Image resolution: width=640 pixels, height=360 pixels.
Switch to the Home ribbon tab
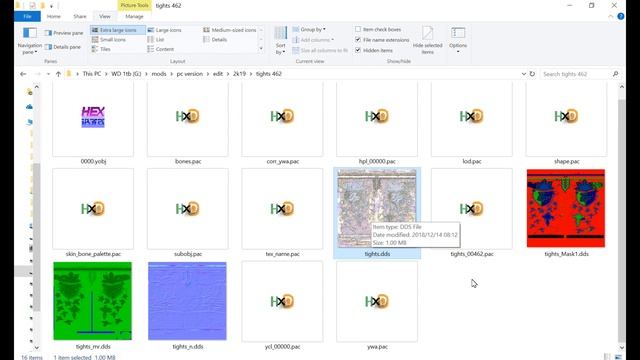[x=53, y=16]
